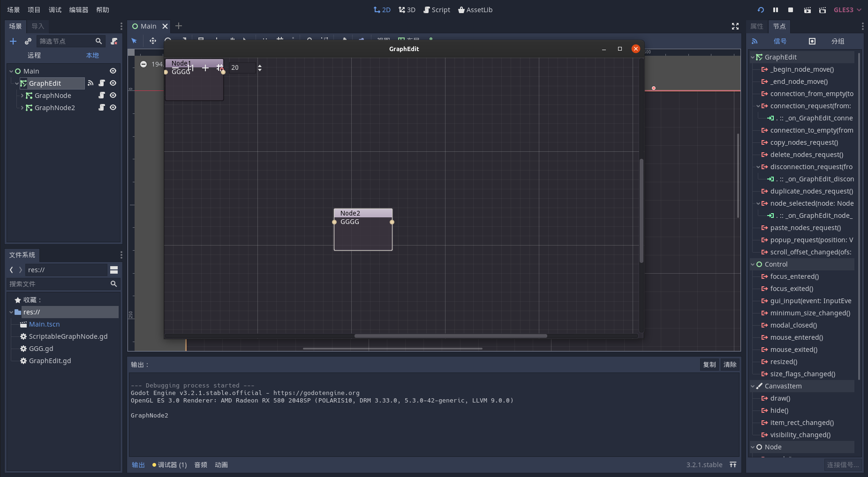This screenshot has height=477, width=868.
Task: Open the GLES3 renderer dropdown
Action: tap(847, 9)
